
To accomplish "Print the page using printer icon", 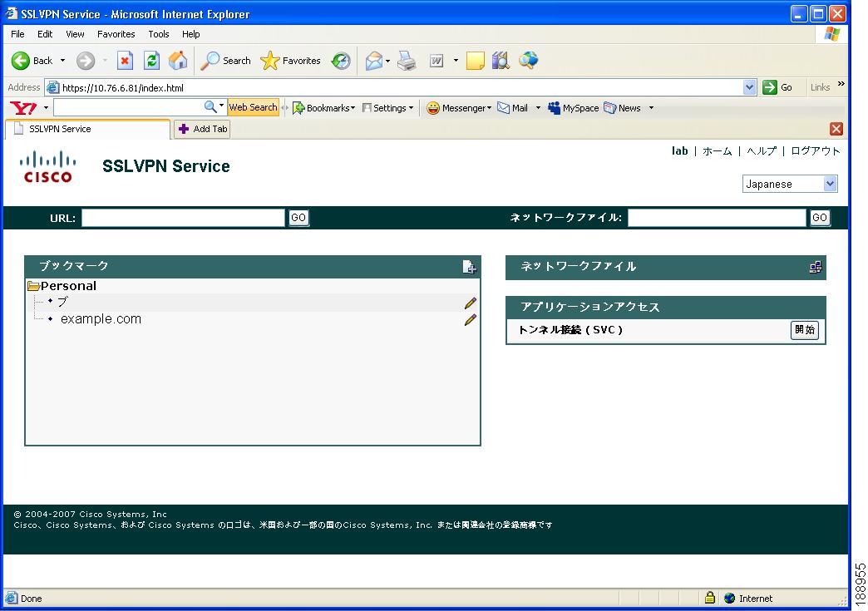I will point(407,61).
